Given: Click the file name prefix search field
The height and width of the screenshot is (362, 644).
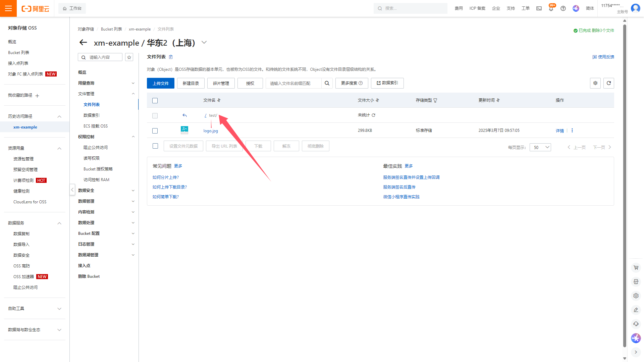Looking at the screenshot, I should 293,83.
